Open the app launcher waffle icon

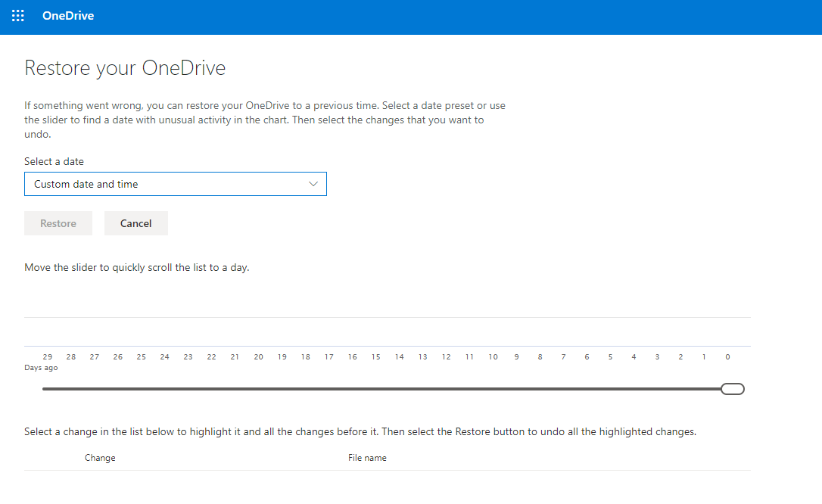pos(17,16)
